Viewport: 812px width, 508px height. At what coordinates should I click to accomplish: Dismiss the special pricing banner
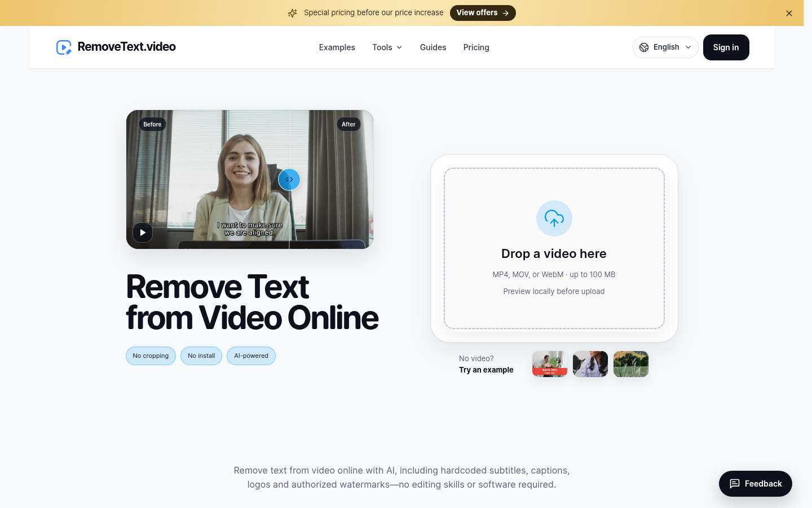tap(789, 13)
